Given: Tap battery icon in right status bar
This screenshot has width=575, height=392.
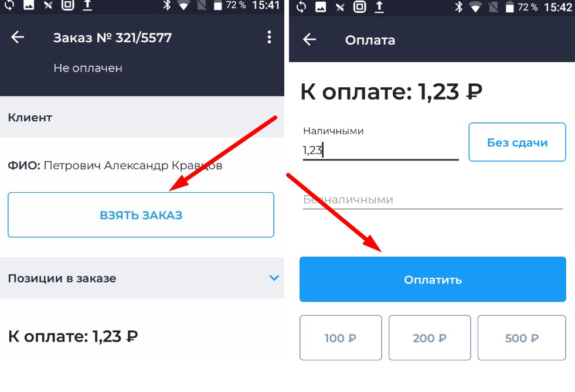Looking at the screenshot, I should coord(509,7).
